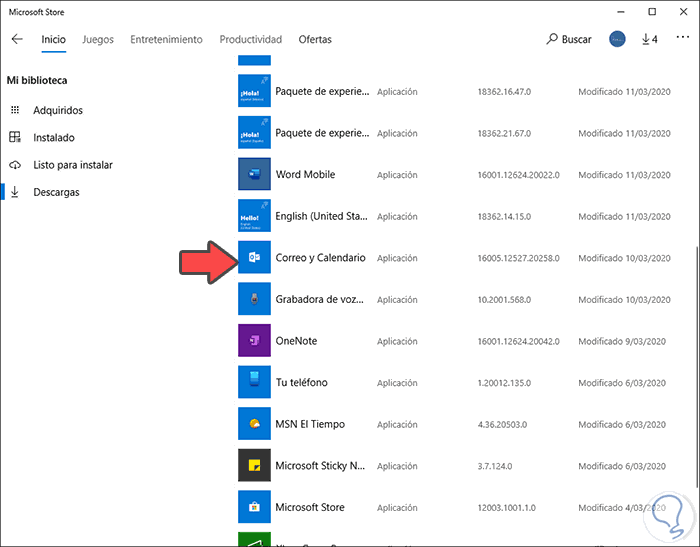The width and height of the screenshot is (700, 547).
Task: Click the Listo para instalar cloud icon
Action: pos(15,165)
